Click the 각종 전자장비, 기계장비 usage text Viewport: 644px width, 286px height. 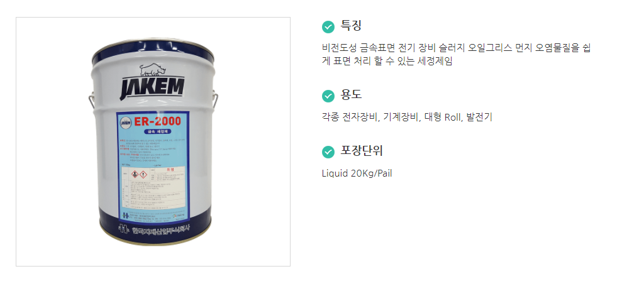coord(407,118)
